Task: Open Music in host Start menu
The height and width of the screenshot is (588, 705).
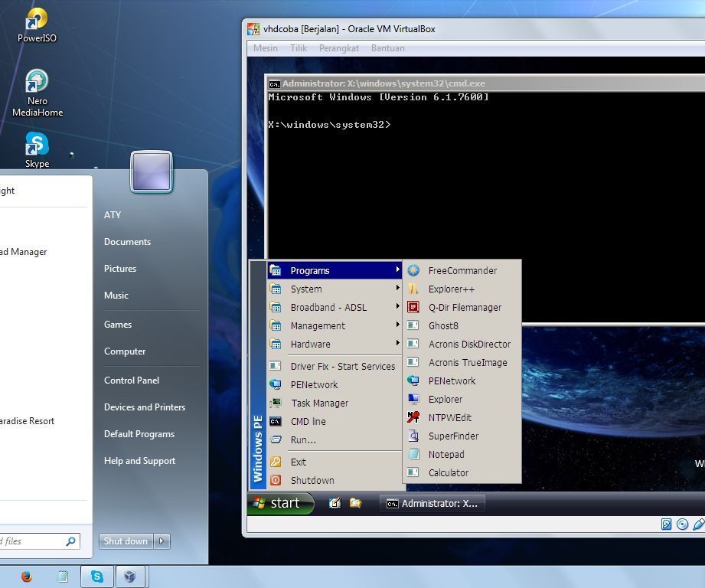Action: [116, 296]
